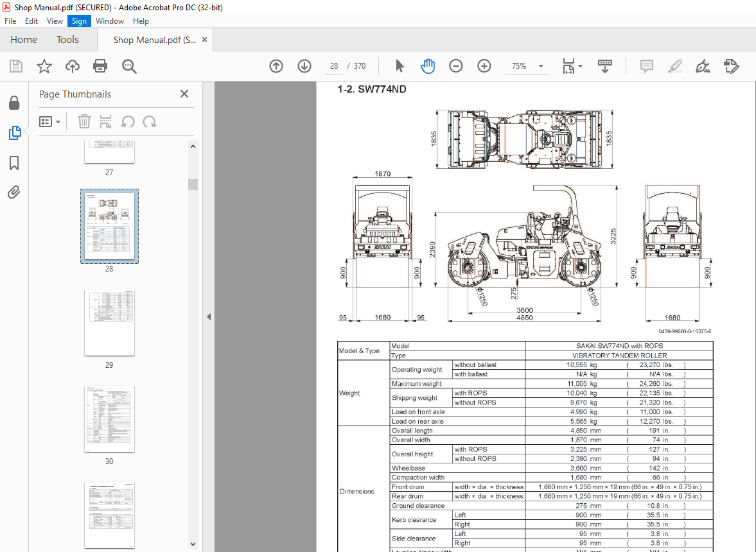Open the Find text magnifier tool
756x552 pixels.
(128, 66)
